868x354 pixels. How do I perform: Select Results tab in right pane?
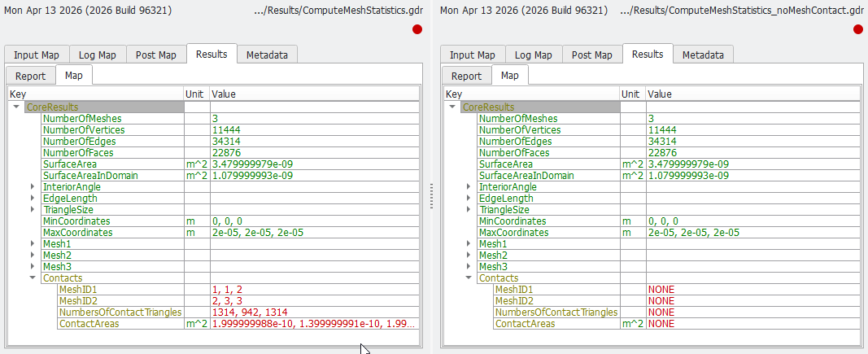[647, 54]
